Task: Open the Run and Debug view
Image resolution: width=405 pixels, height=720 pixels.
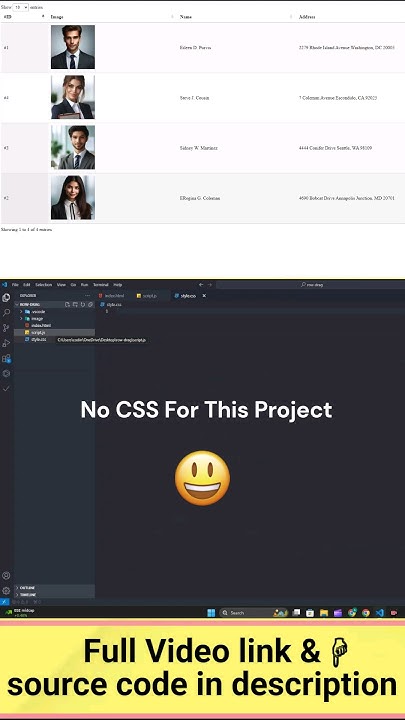Action: 6,343
